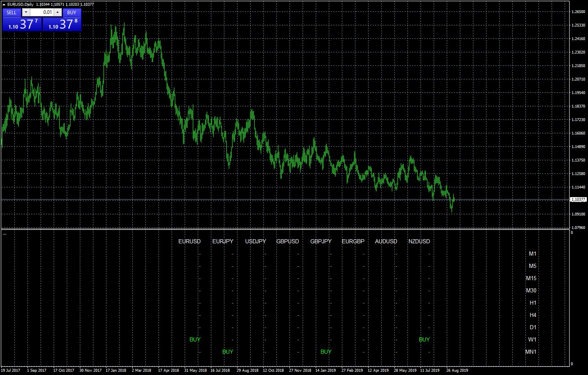Click the three-dot indicator subwindow label
The image size is (588, 375).
(x=5, y=234)
